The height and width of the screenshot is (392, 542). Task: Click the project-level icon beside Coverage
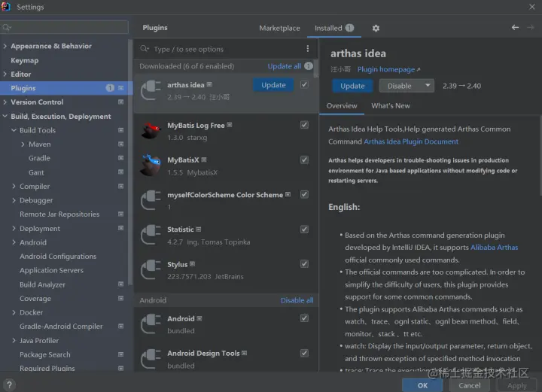(120, 298)
